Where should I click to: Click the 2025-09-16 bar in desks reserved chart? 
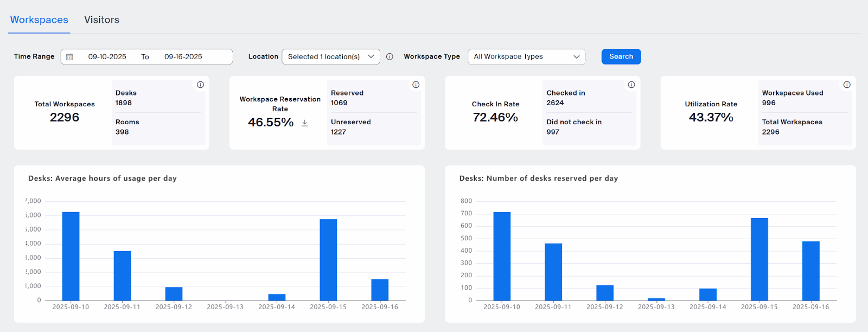(810, 271)
